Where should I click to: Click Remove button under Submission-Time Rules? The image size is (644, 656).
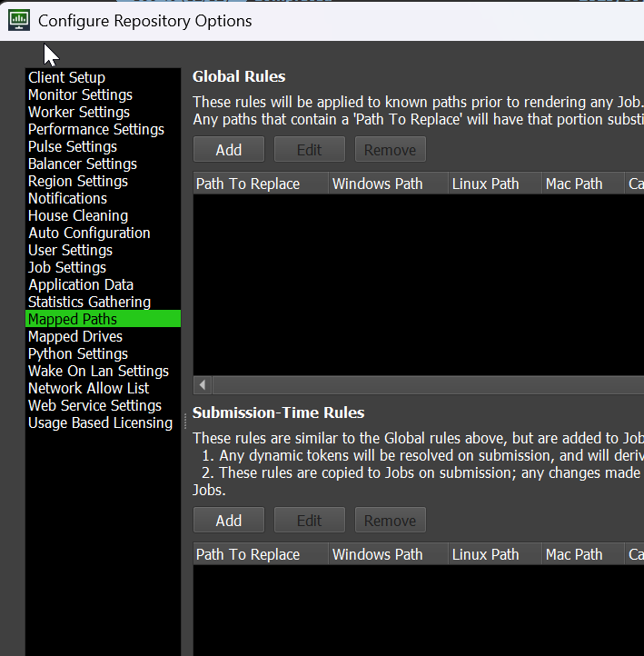point(390,521)
